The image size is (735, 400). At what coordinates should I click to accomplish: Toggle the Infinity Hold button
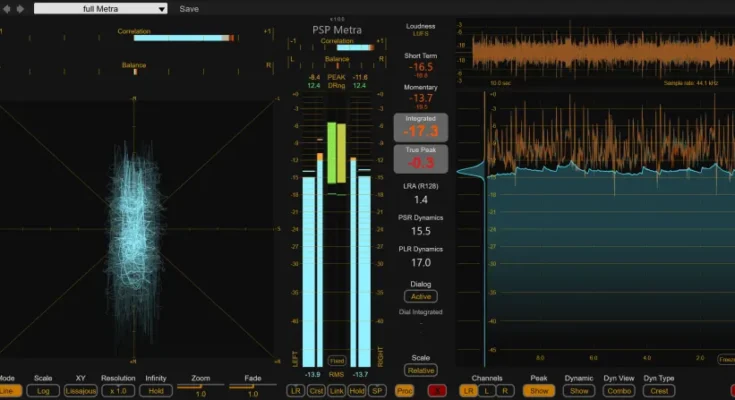[x=155, y=391]
